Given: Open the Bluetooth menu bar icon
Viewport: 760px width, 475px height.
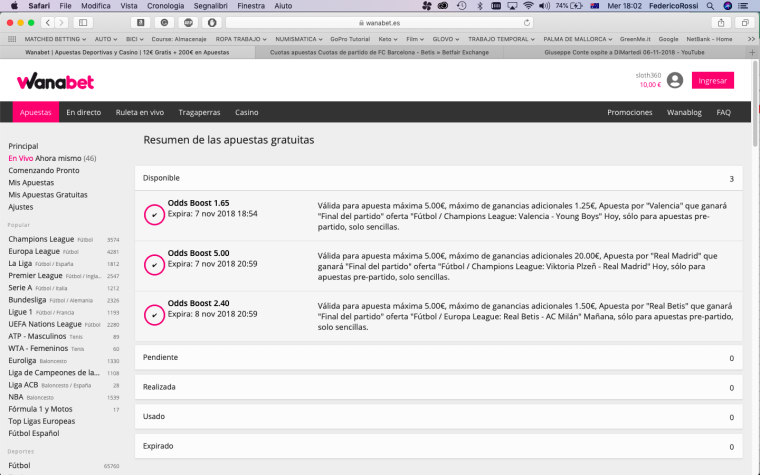Looking at the screenshot, I should pyautogui.click(x=479, y=6).
